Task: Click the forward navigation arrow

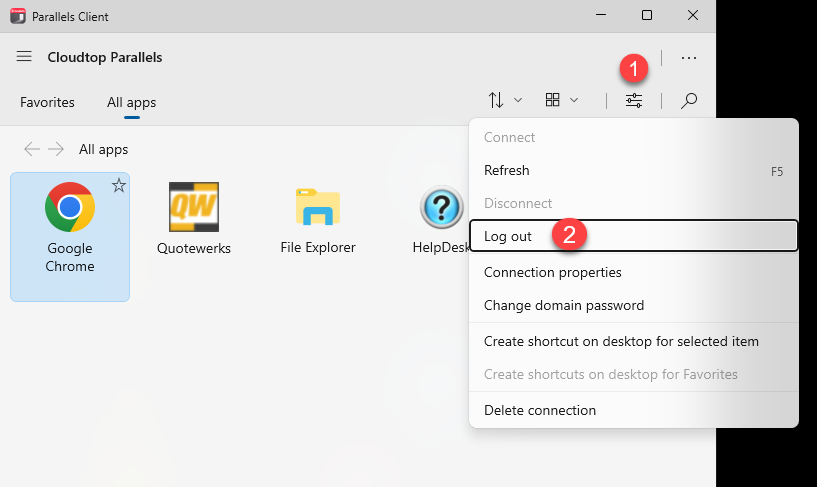Action: coord(56,149)
